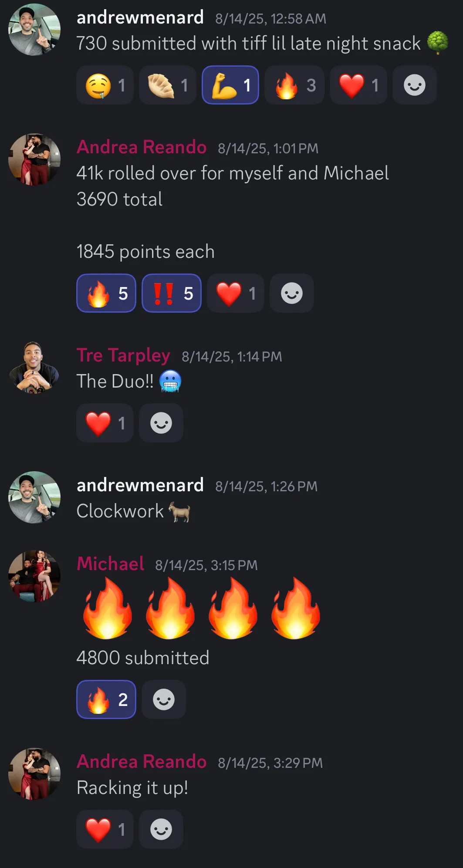Image resolution: width=463 pixels, height=868 pixels.
Task: Click heart reaction on Tre Tarpley's message
Action: click(x=105, y=423)
